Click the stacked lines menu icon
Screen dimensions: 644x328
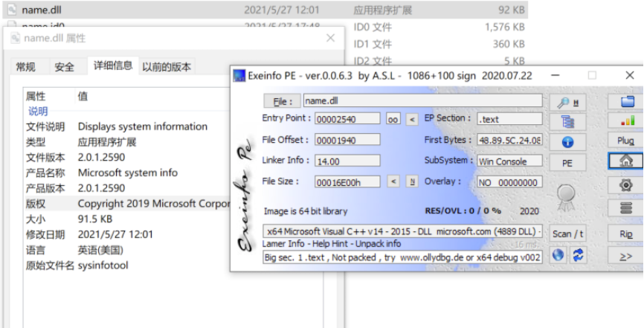[626, 208]
